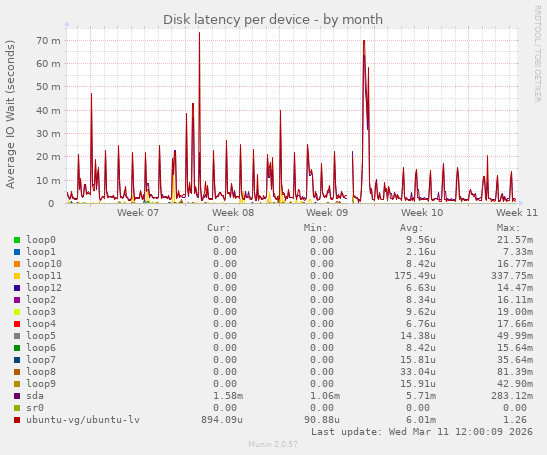547x455 pixels.
Task: Click the ubuntu-lv minimum value 90.88u
Action: [322, 419]
